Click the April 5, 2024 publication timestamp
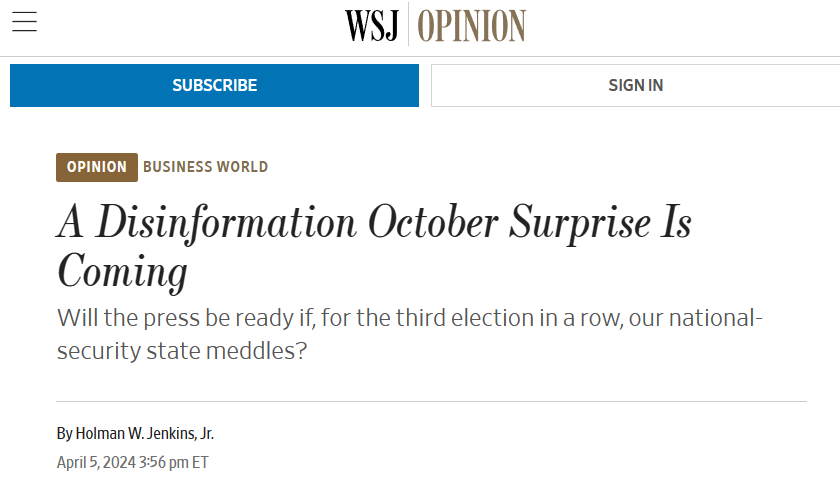This screenshot has height=482, width=840. (x=132, y=462)
